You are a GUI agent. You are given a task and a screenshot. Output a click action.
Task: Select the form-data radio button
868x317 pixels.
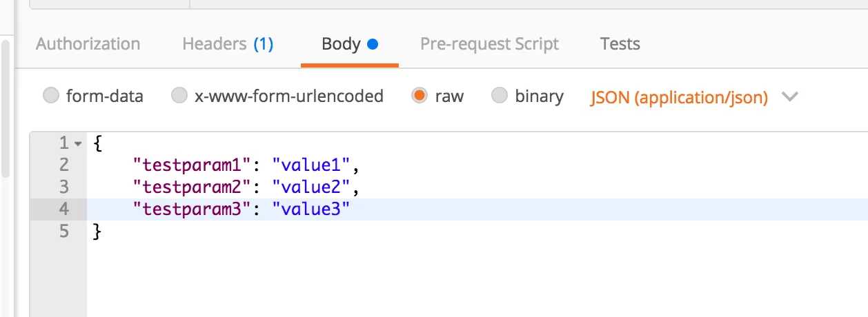pyautogui.click(x=52, y=96)
